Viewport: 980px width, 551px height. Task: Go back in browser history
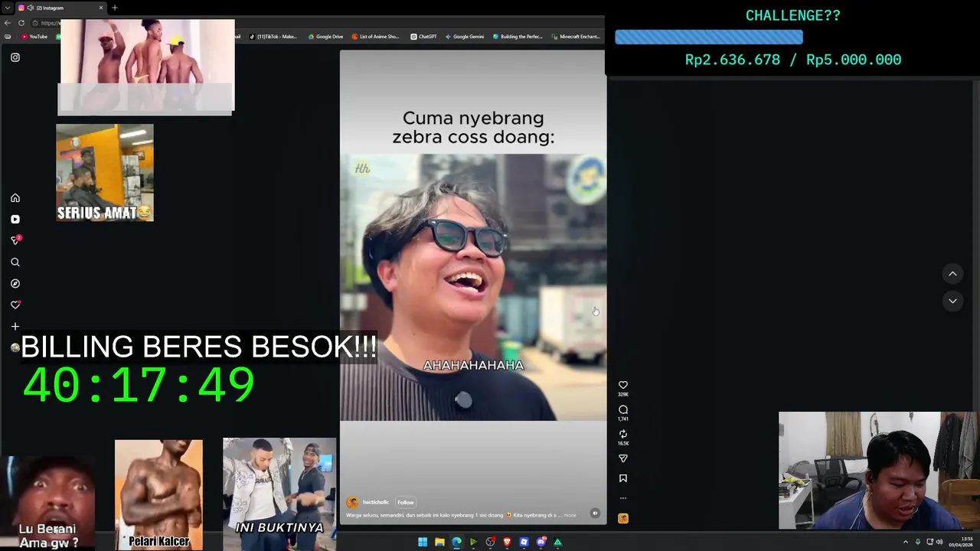(x=8, y=23)
